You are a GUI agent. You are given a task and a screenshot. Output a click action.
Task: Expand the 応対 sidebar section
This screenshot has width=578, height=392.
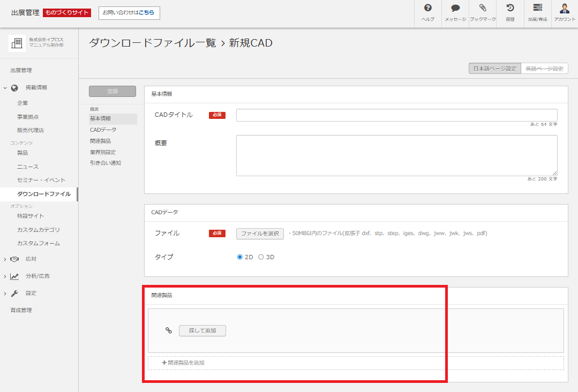click(5, 259)
